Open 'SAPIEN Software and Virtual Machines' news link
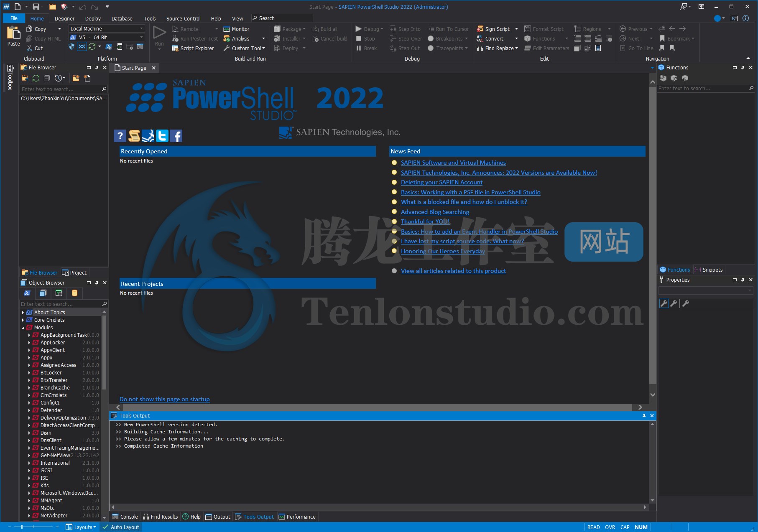Image resolution: width=758 pixels, height=532 pixels. pyautogui.click(x=453, y=163)
